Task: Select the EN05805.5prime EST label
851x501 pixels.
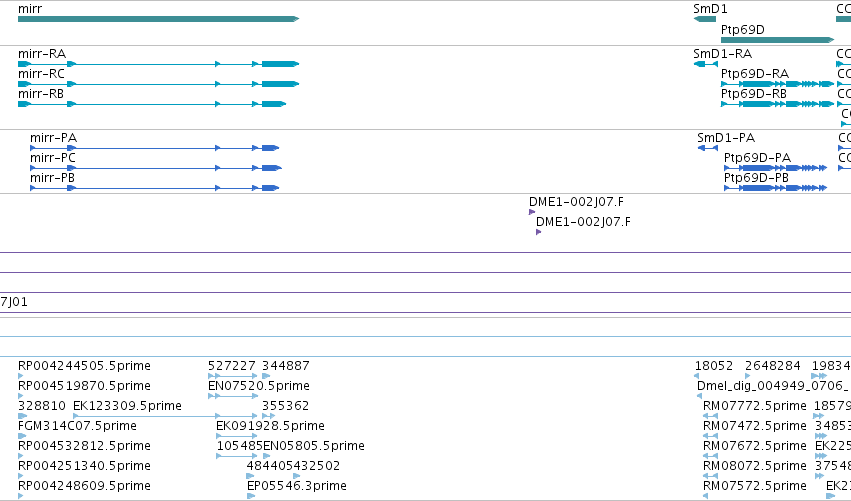Action: click(x=314, y=446)
